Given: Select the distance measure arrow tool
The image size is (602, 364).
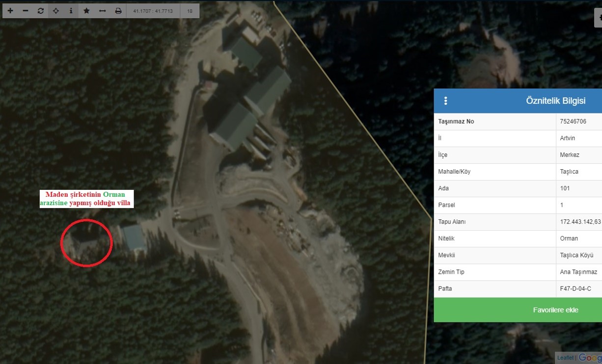Looking at the screenshot, I should 102,11.
